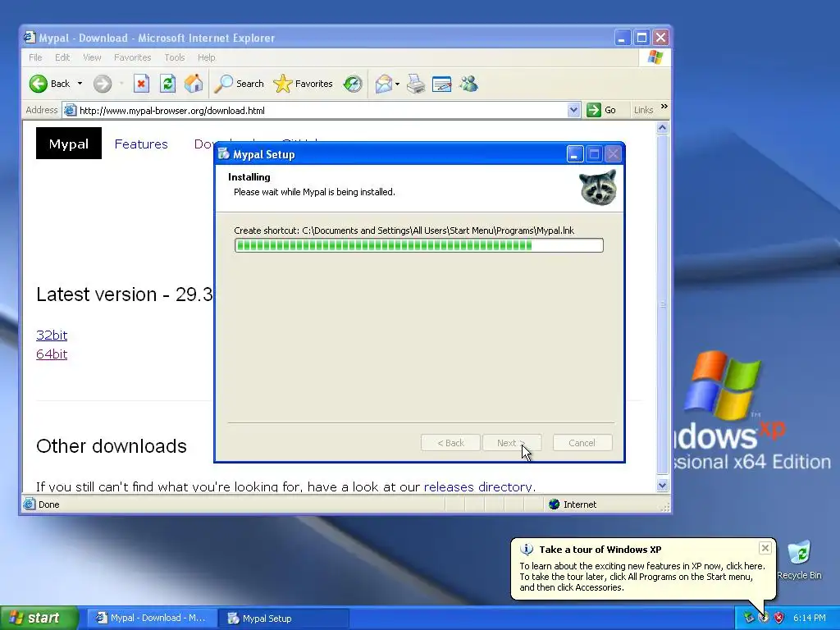Click the Mypal logo on the webpage

tap(69, 144)
